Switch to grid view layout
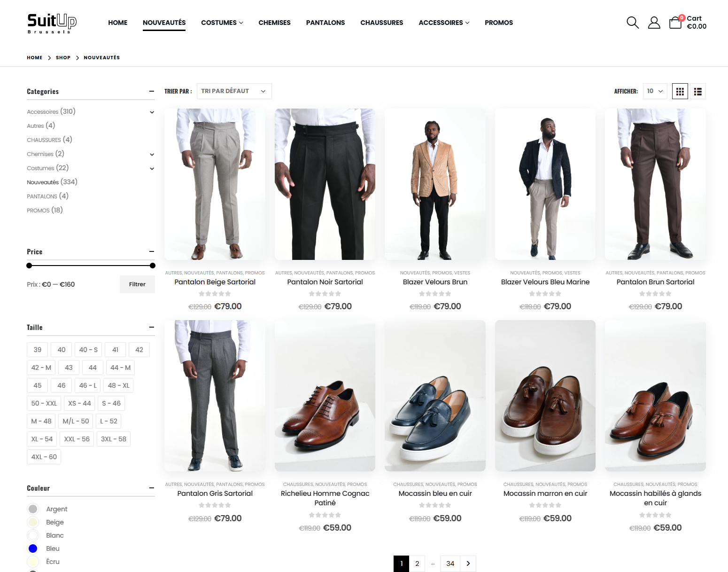Viewport: 728px width, 572px height. (x=680, y=92)
